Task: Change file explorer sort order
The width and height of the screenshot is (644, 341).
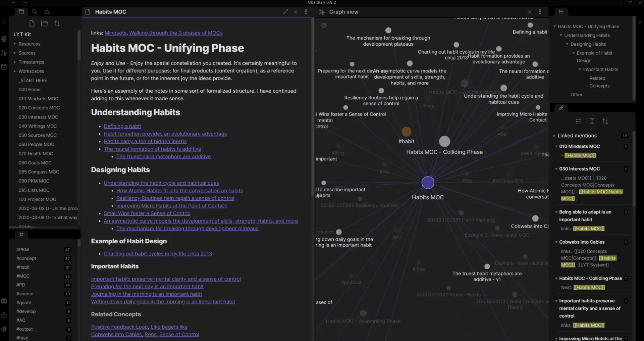Action: click(x=57, y=23)
